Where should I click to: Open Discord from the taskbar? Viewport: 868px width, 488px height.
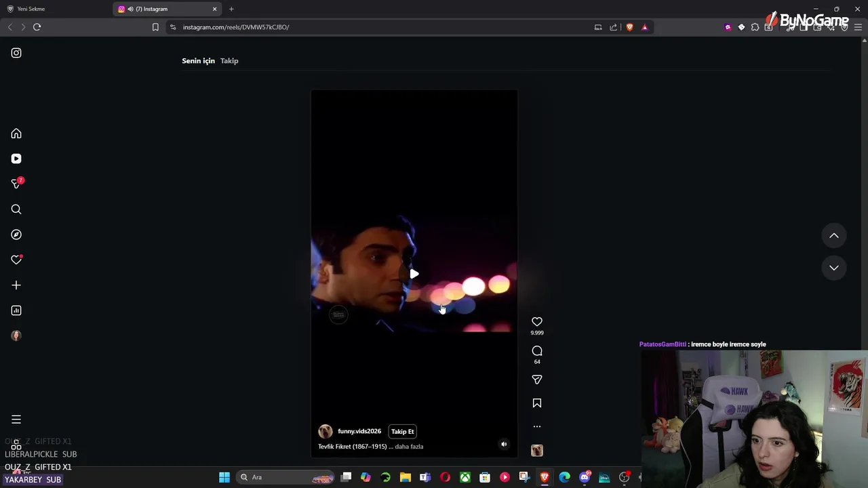[585, 477]
